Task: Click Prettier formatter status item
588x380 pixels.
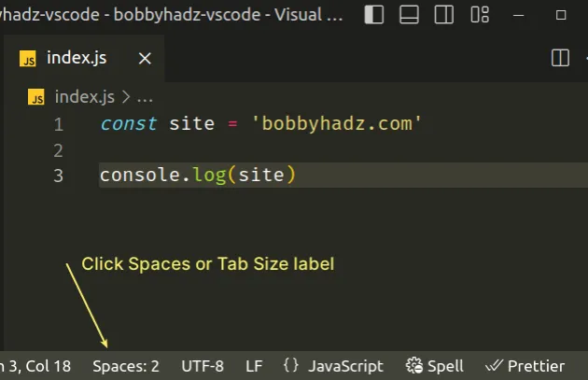Action: pyautogui.click(x=525, y=366)
